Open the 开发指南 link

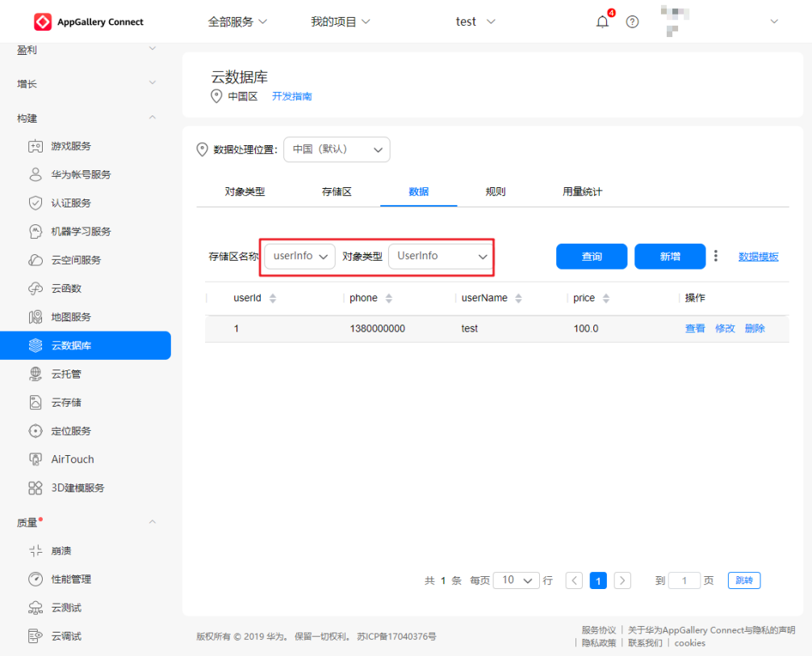click(x=291, y=96)
